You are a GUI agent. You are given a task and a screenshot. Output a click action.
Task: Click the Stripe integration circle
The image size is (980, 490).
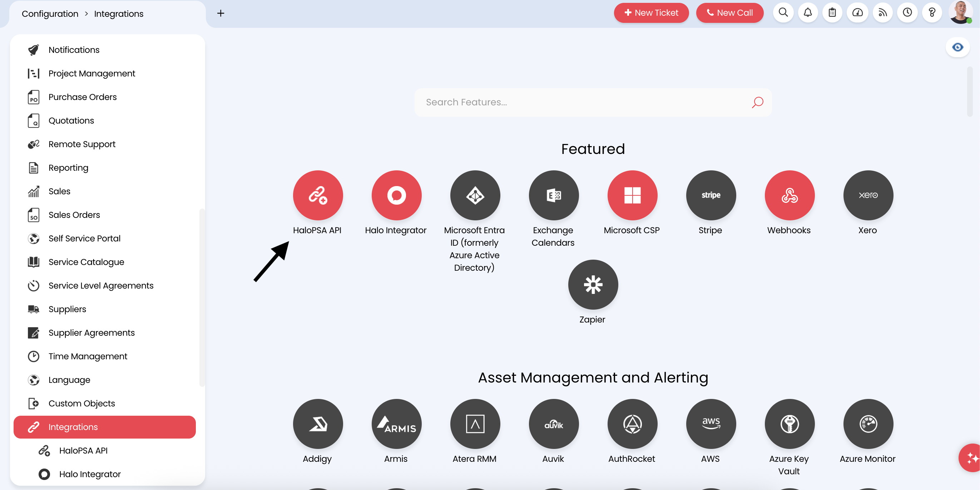[x=711, y=195]
